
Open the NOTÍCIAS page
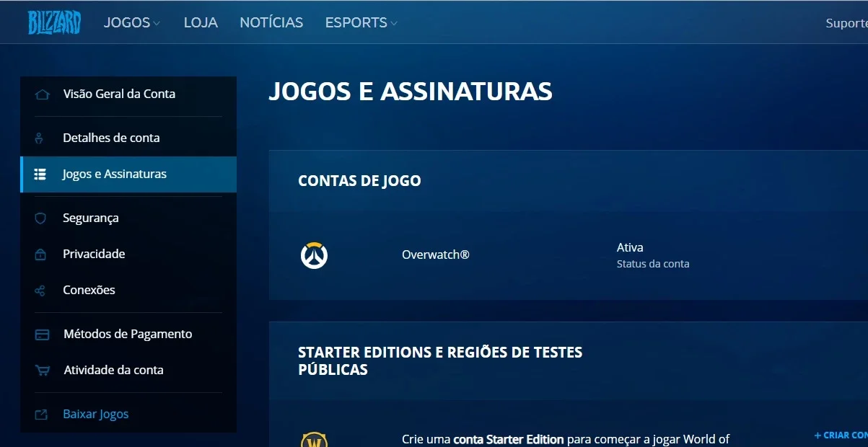(x=271, y=22)
